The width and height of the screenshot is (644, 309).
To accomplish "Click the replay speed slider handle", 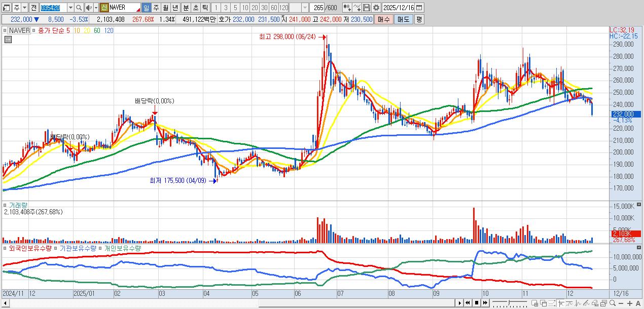I will 509,302.
